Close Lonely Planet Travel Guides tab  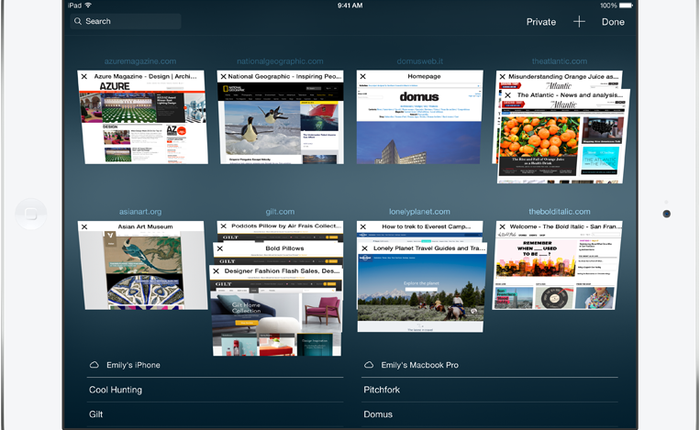coord(364,248)
